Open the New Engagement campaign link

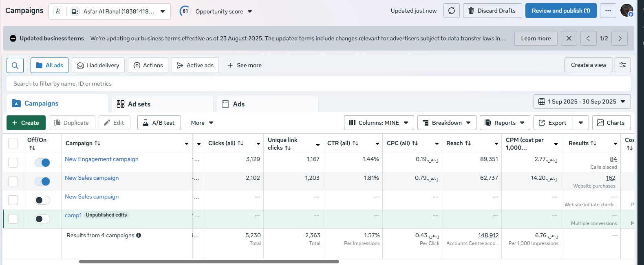[x=101, y=159]
